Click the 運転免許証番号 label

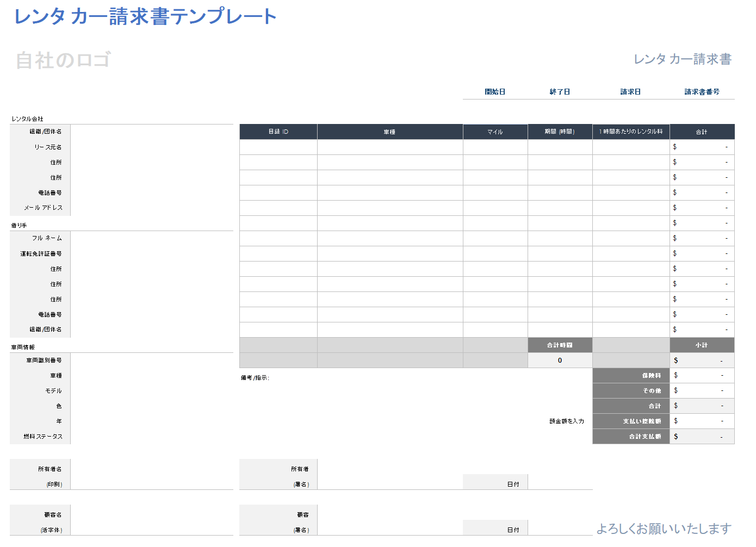[x=41, y=254]
